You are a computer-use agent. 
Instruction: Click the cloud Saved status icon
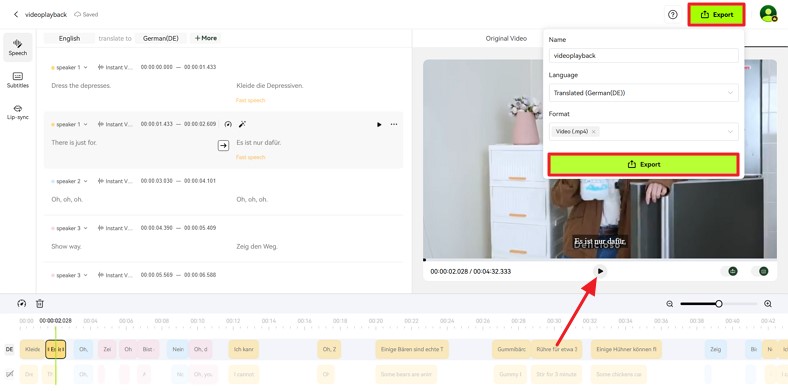77,15
